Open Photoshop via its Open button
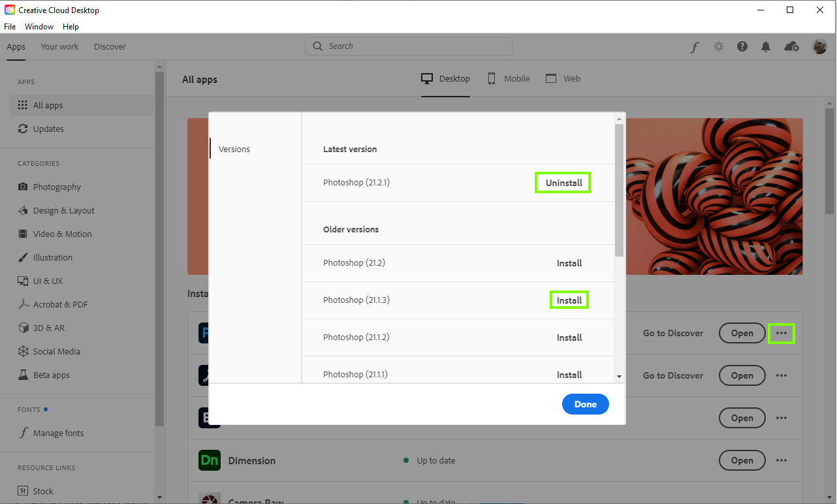837x504 pixels. (742, 333)
